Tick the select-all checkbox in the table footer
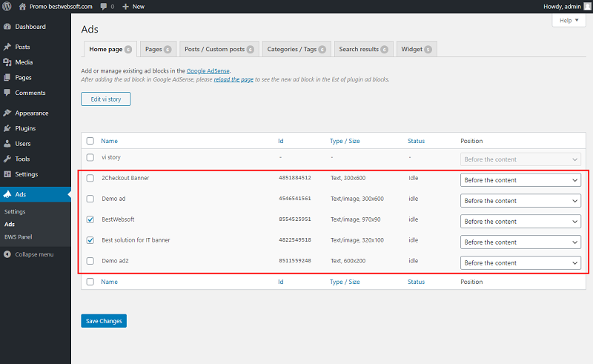The width and height of the screenshot is (593, 364). (x=90, y=282)
